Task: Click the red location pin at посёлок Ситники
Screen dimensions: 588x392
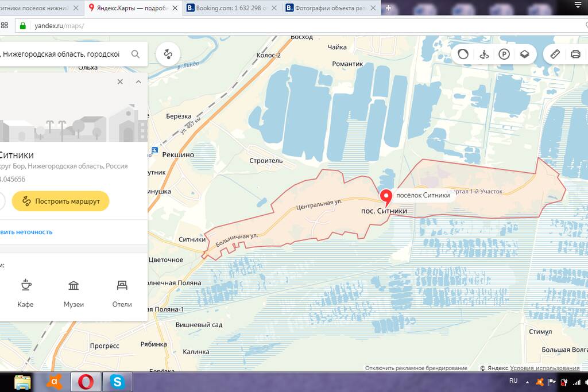Action: 386,198
